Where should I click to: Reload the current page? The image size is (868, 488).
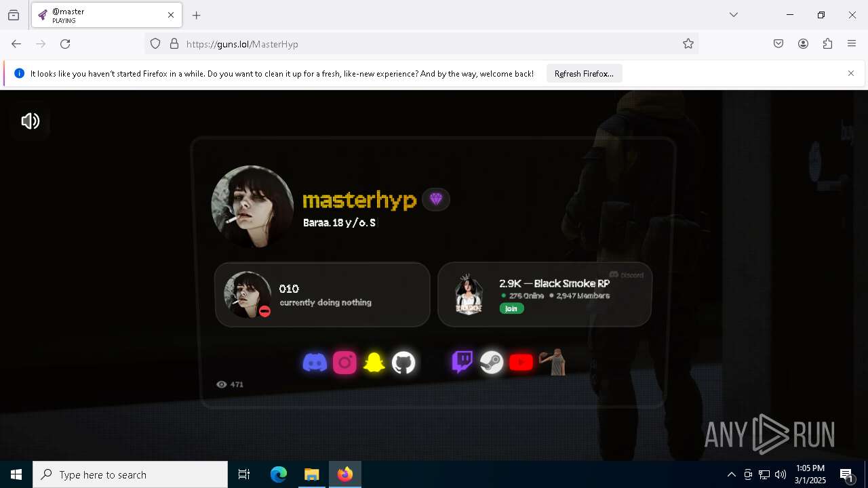[x=65, y=44]
